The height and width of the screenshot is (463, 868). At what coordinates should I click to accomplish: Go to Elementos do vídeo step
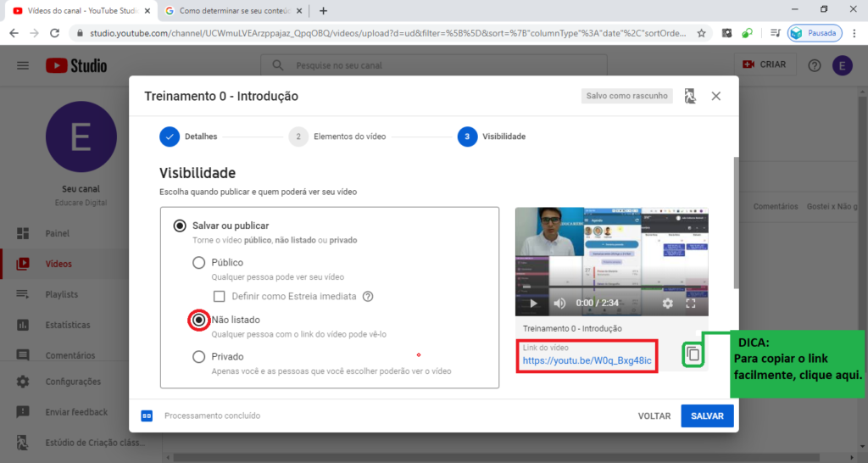[x=298, y=137]
